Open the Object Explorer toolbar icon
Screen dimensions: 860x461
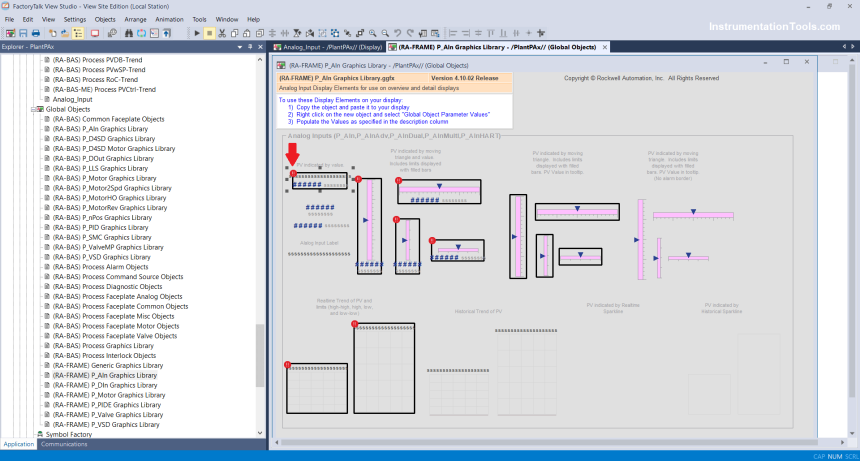point(435,33)
